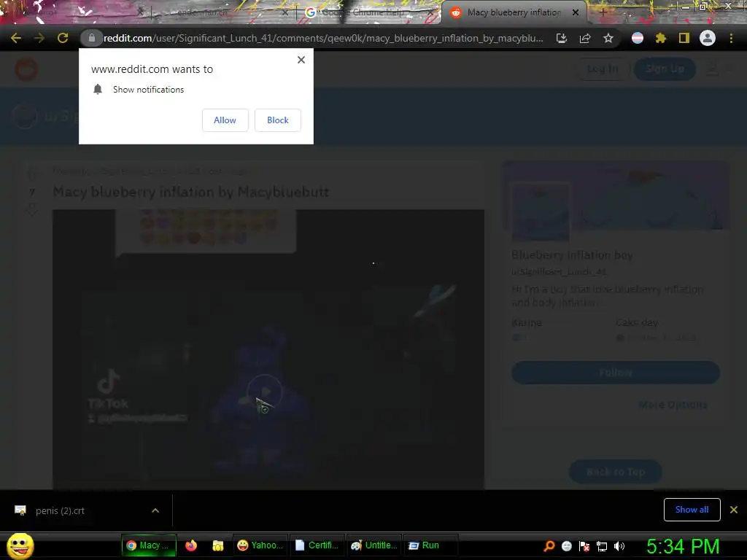Click the address bar URL field
Screen dimensions: 747x560
(323, 38)
